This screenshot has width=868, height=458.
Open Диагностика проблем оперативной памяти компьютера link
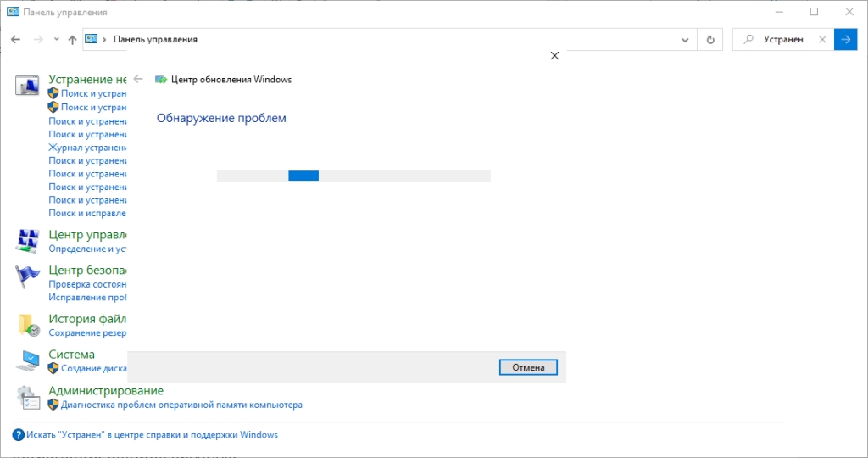point(181,405)
